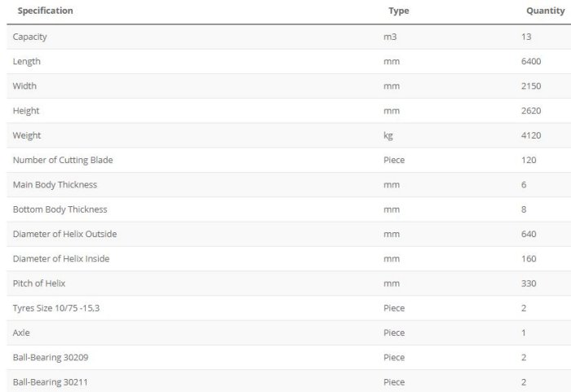Select the Capacity row label
Image resolution: width=571 pixels, height=392 pixels.
click(x=30, y=37)
